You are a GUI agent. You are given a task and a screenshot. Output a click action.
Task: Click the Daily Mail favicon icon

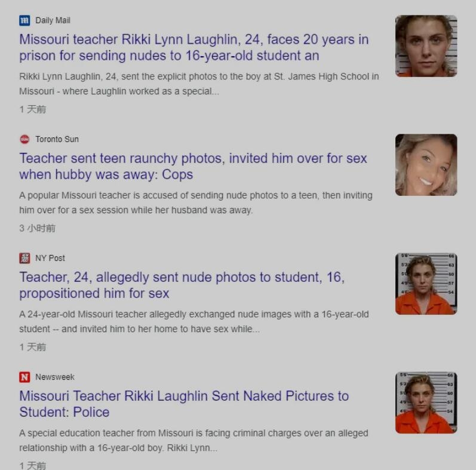24,20
